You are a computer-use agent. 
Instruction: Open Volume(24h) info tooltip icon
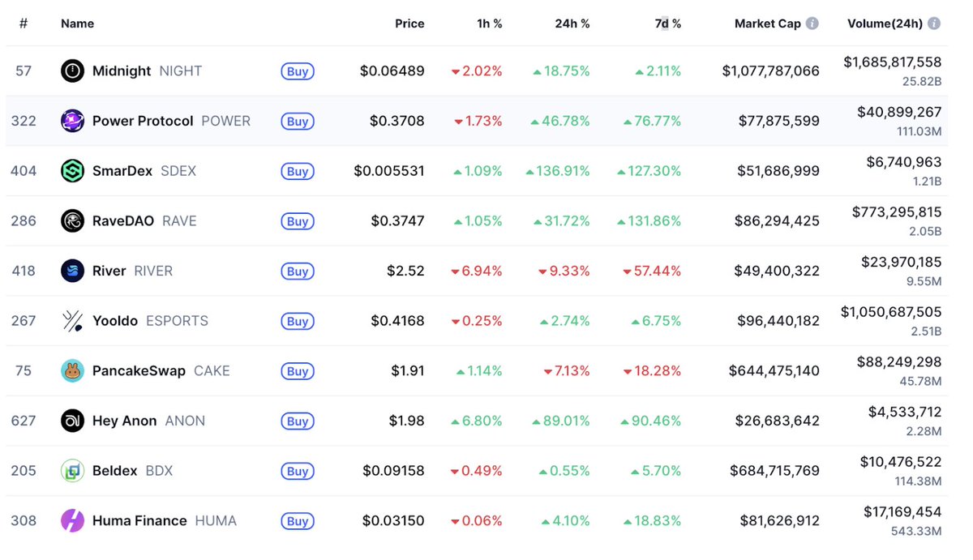934,24
